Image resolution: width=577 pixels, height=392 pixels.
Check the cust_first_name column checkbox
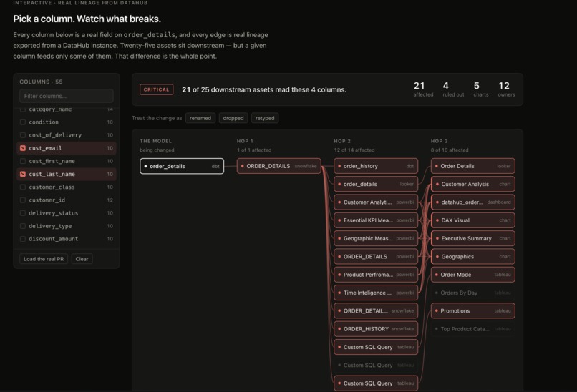pyautogui.click(x=23, y=161)
